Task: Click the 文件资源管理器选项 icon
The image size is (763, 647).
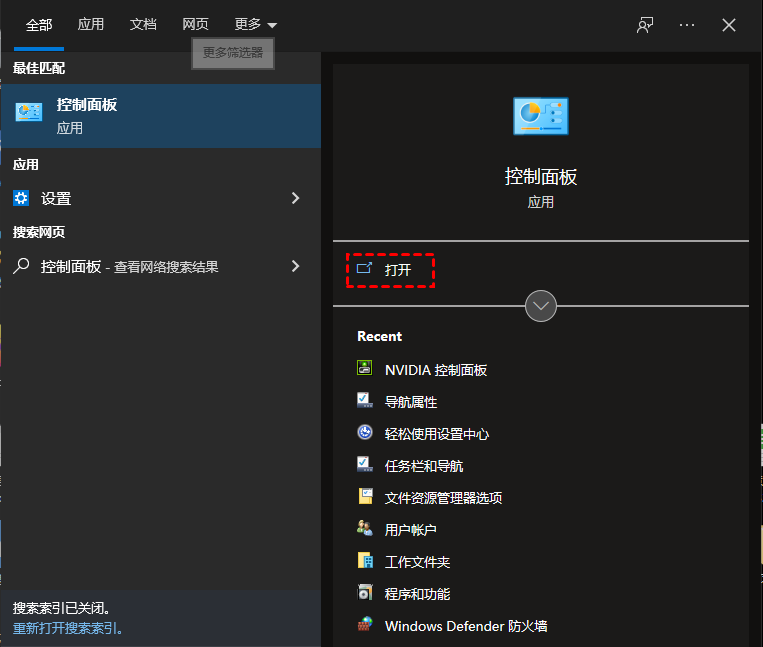Action: click(x=365, y=497)
